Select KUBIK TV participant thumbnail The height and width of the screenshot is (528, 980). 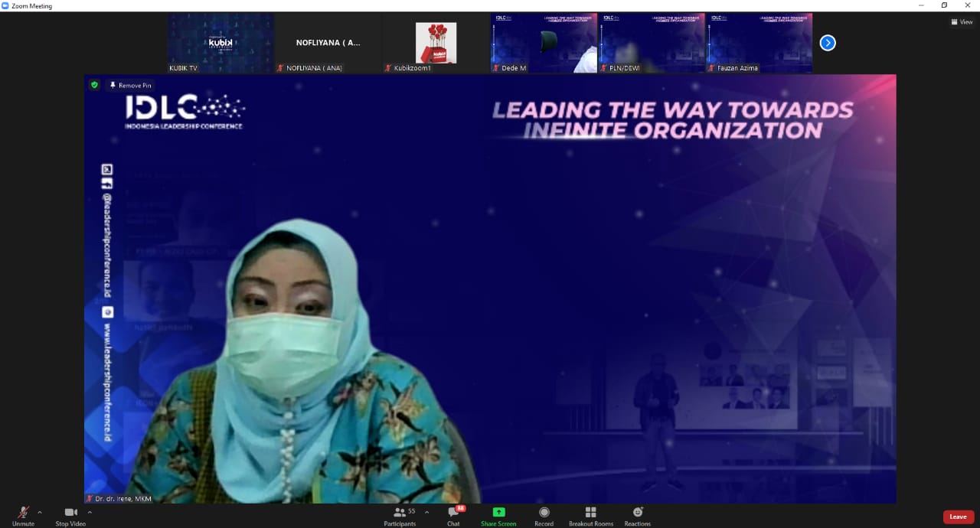(220, 43)
